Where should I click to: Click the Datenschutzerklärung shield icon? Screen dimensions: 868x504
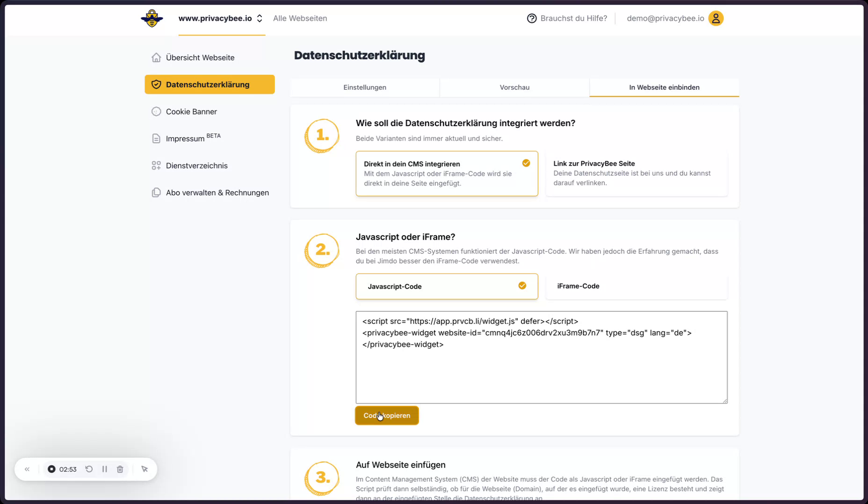(156, 85)
